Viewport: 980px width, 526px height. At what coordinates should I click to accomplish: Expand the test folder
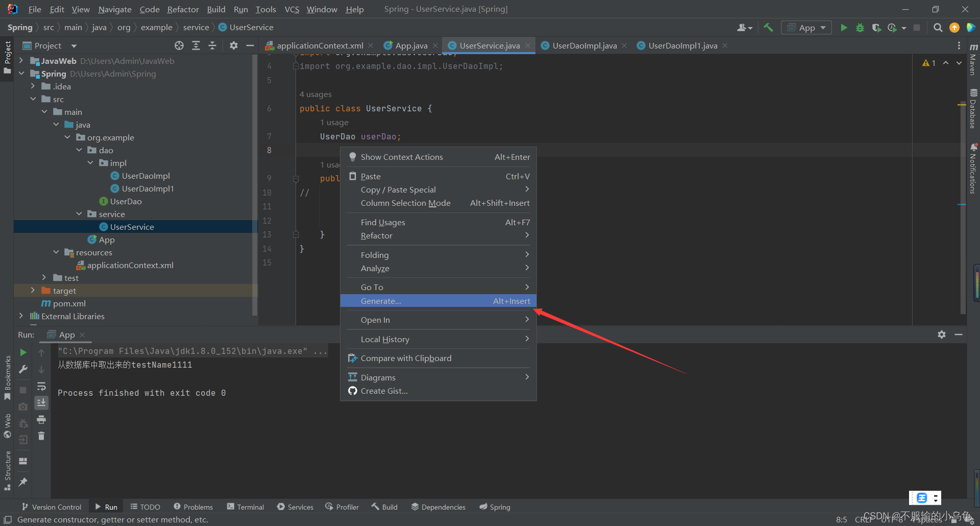[44, 278]
